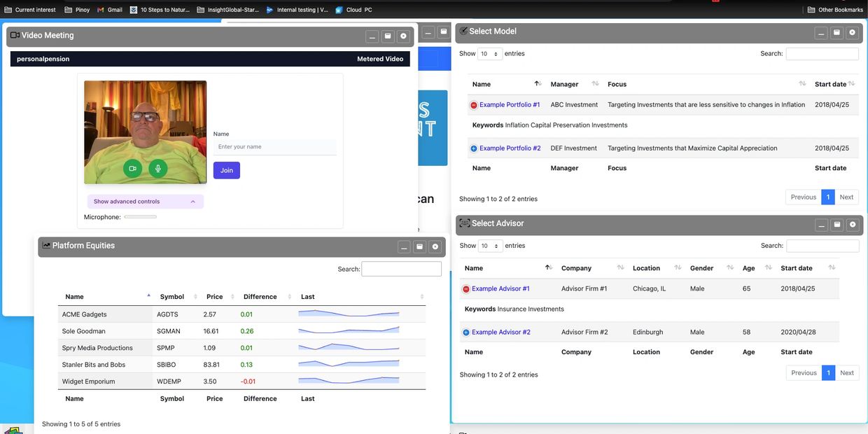Toggle the camera button in video preview
This screenshot has width=868, height=434.
point(132,169)
